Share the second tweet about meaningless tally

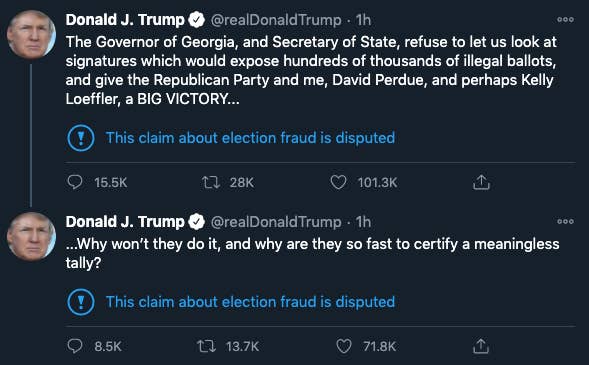pyautogui.click(x=481, y=346)
